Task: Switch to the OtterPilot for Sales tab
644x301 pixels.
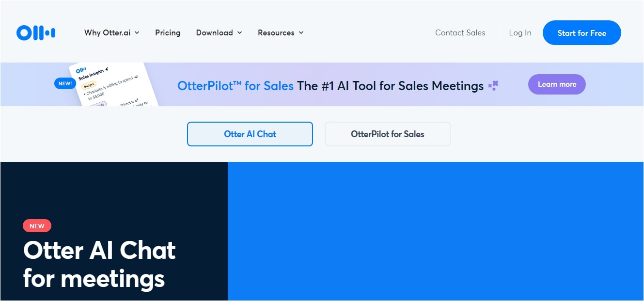Action: 387,134
